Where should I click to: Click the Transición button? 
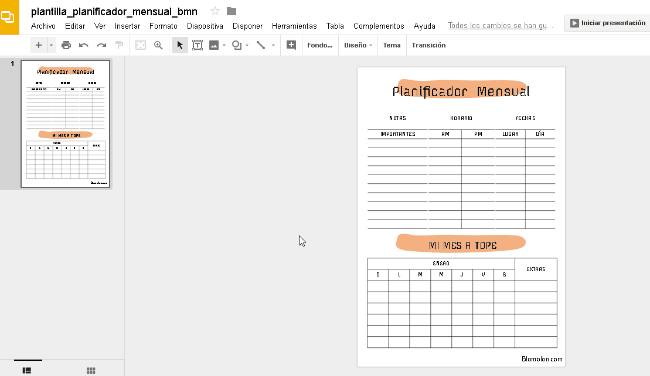tap(429, 45)
